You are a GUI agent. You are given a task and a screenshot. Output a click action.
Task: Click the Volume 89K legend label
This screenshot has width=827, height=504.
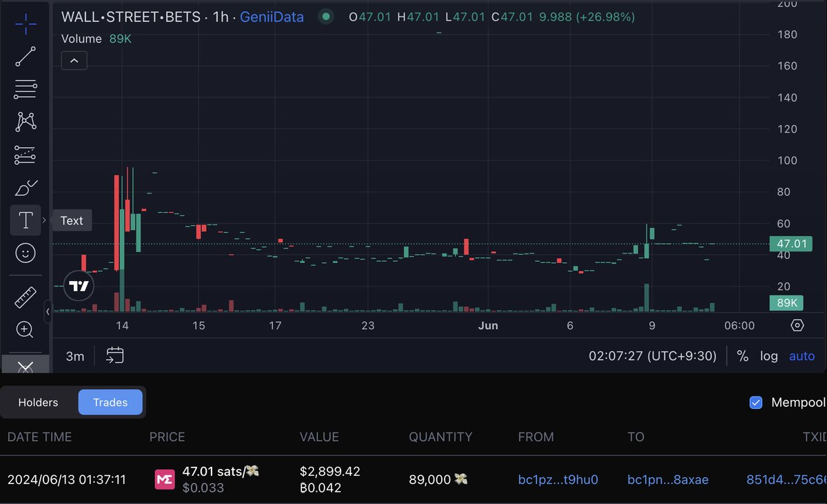(96, 39)
